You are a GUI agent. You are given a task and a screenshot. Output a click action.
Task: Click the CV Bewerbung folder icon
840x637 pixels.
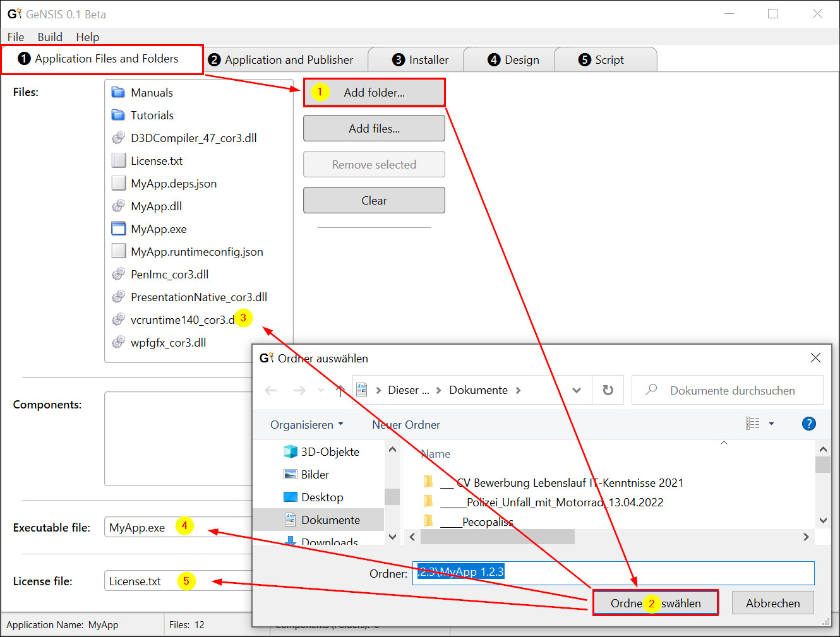pos(428,482)
